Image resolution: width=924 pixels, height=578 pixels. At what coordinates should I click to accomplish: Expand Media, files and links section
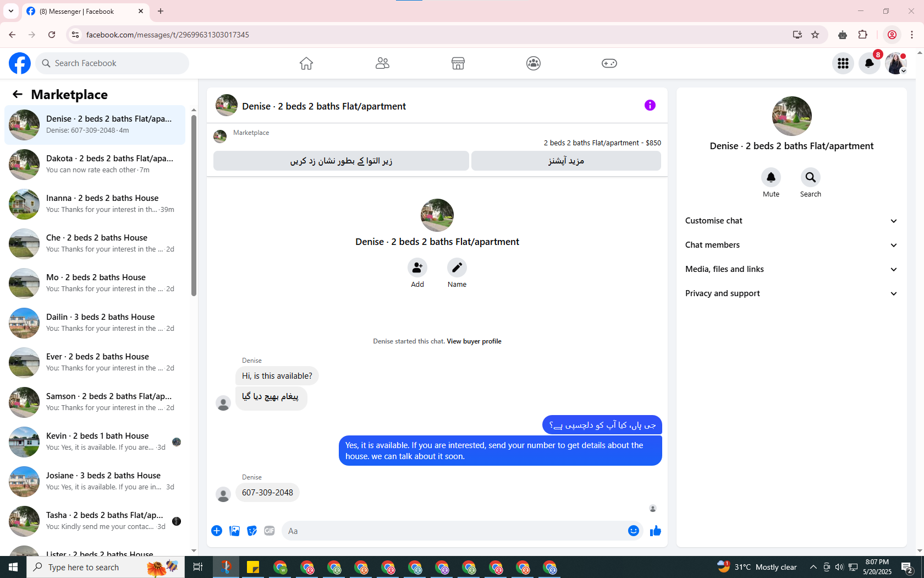(791, 269)
